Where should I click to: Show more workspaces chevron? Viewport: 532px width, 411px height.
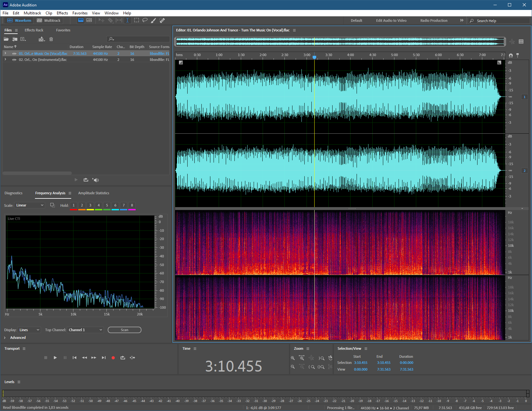pos(461,20)
